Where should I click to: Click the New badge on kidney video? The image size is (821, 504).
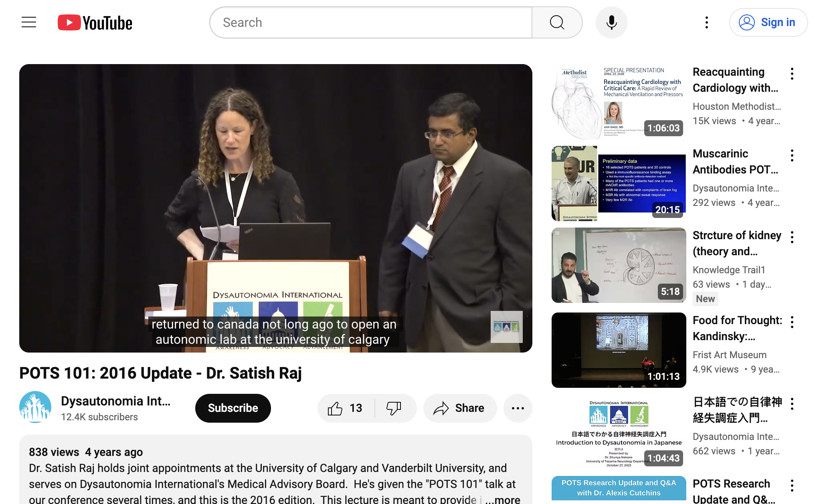(705, 299)
